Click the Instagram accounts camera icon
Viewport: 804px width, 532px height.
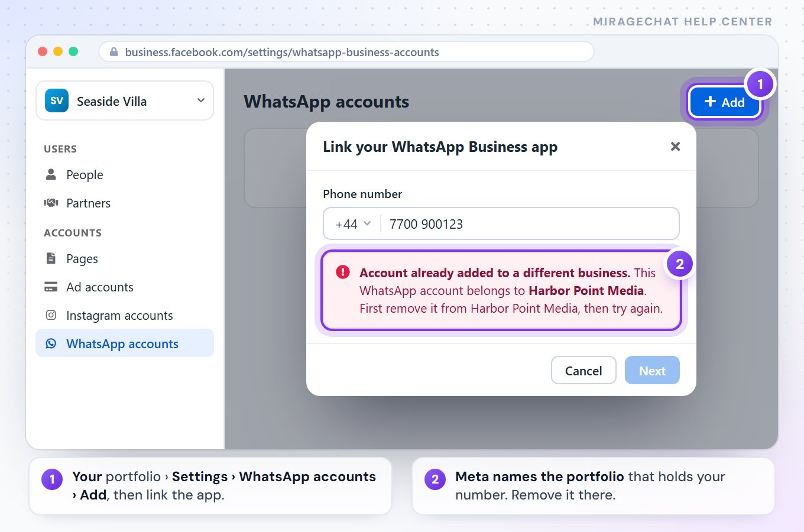[x=51, y=315]
